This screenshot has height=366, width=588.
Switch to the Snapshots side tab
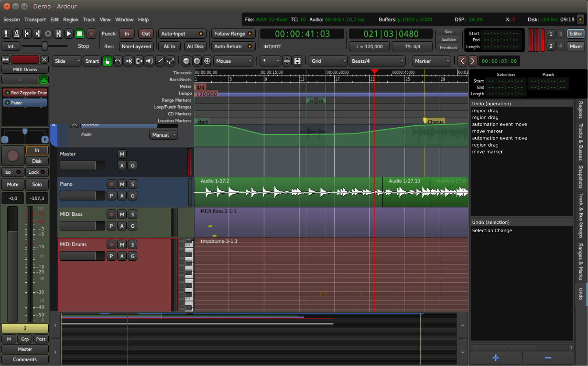(x=581, y=177)
